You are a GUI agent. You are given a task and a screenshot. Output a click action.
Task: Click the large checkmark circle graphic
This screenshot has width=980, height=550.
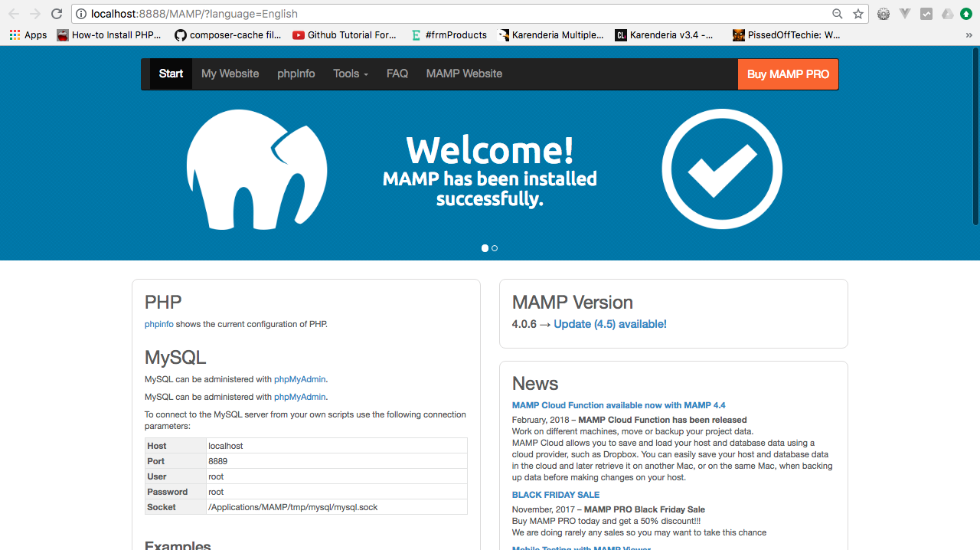(x=722, y=169)
